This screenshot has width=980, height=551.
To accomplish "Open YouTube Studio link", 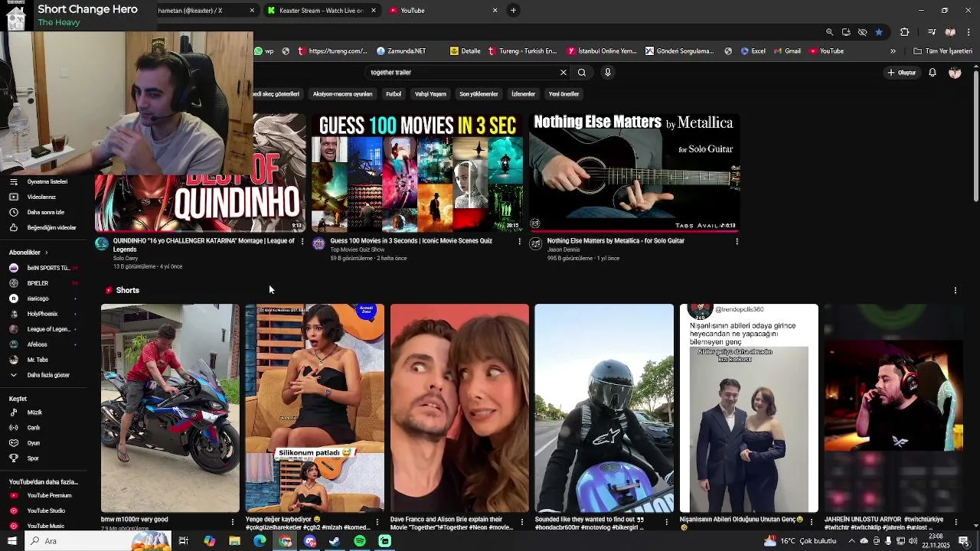I will pos(42,510).
